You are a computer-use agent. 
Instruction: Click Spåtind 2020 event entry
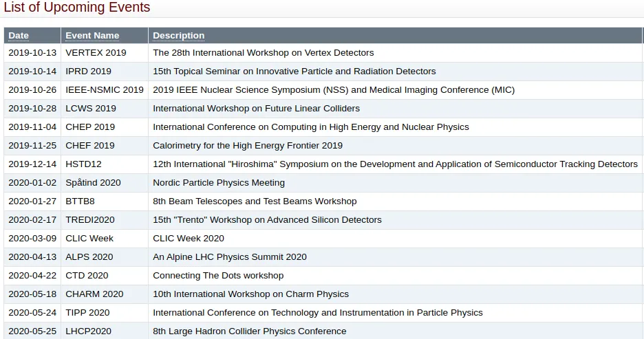pyautogui.click(x=94, y=183)
